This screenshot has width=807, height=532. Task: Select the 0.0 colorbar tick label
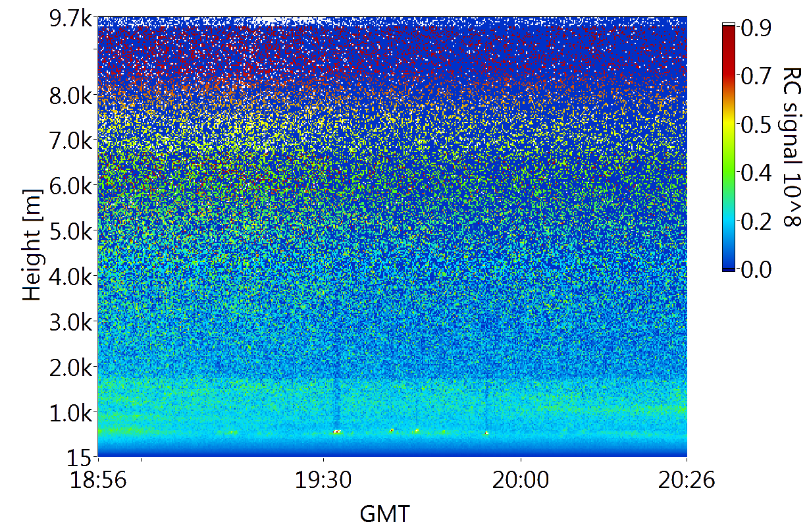(756, 269)
